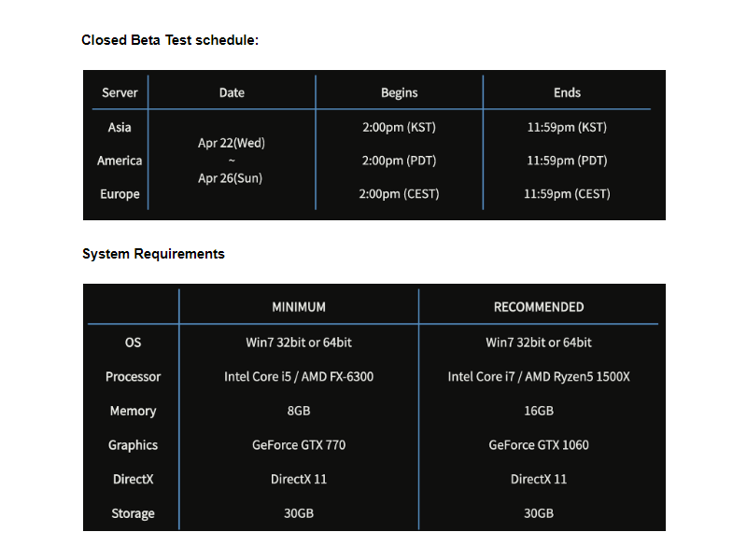Select the Server column header
The image size is (747, 560).
[120, 92]
